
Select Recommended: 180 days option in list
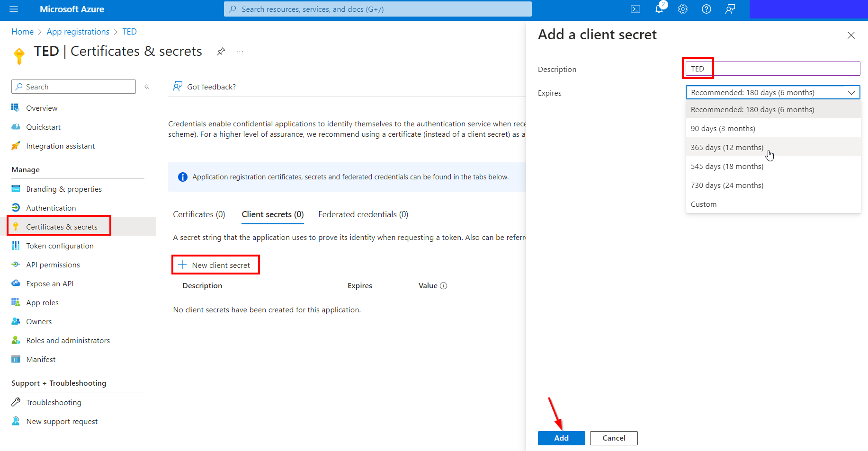(773, 109)
